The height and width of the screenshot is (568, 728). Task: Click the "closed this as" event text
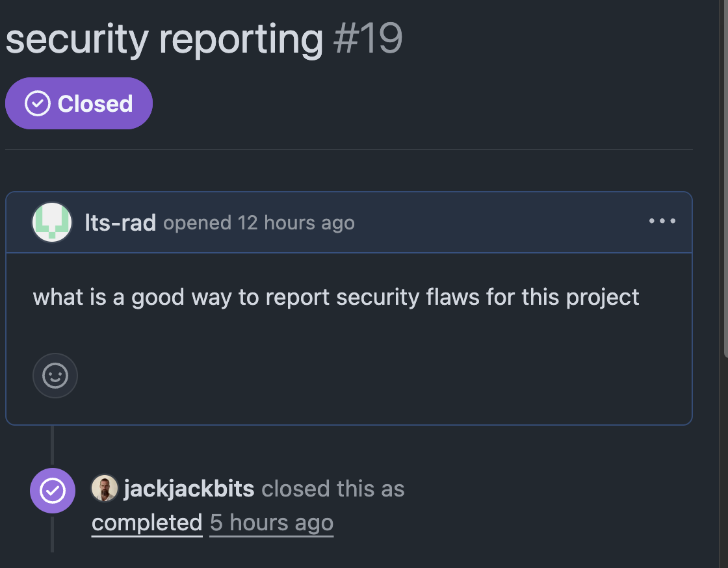(333, 489)
